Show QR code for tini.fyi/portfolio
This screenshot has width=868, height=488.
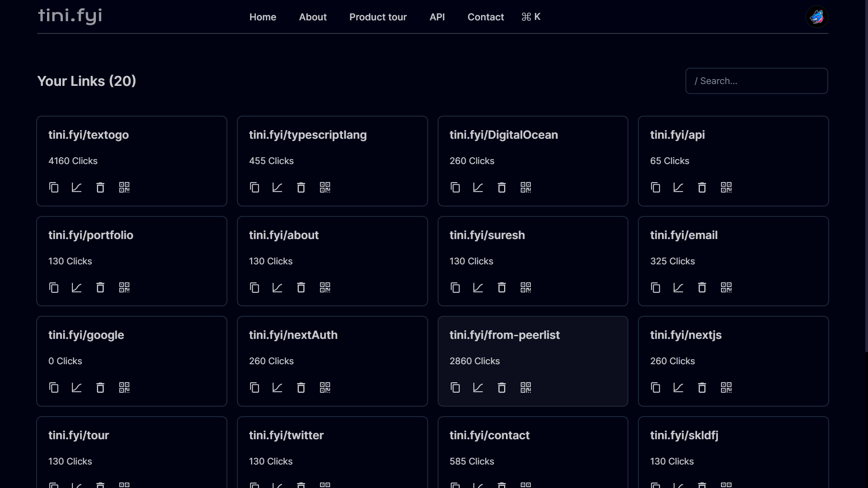124,288
